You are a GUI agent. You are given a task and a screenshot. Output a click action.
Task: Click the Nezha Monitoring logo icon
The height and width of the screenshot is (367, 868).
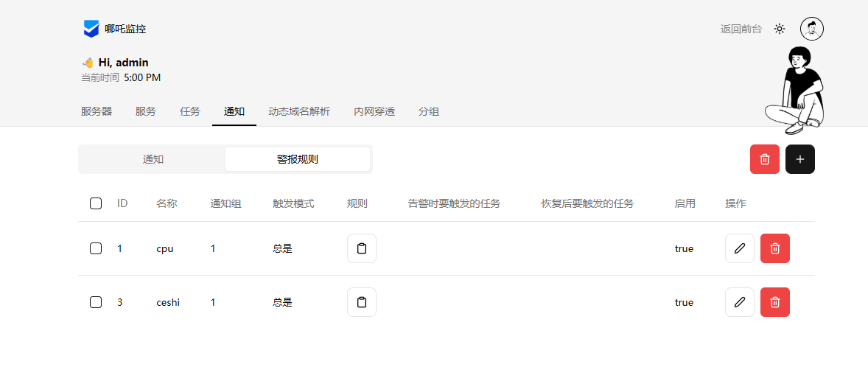(91, 29)
